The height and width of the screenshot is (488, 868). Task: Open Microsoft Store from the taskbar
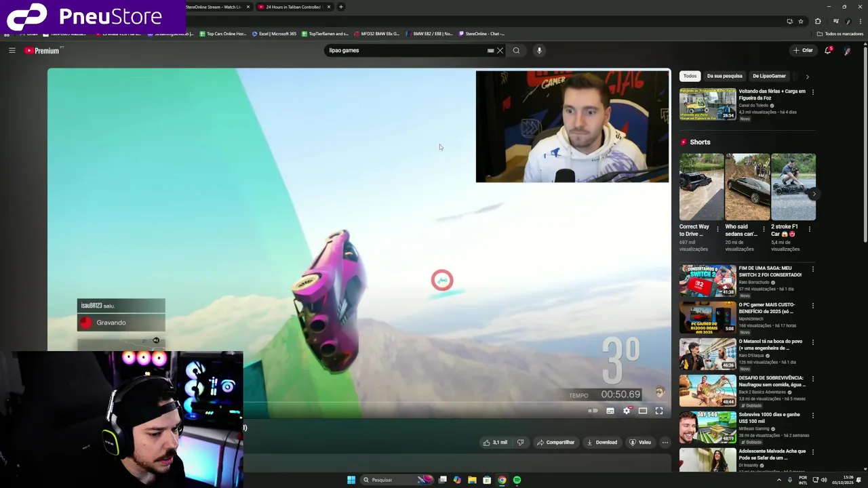click(x=487, y=480)
